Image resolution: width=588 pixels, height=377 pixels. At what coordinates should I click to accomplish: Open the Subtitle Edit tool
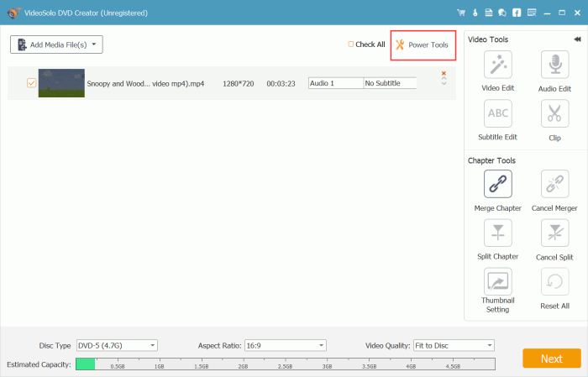(497, 113)
